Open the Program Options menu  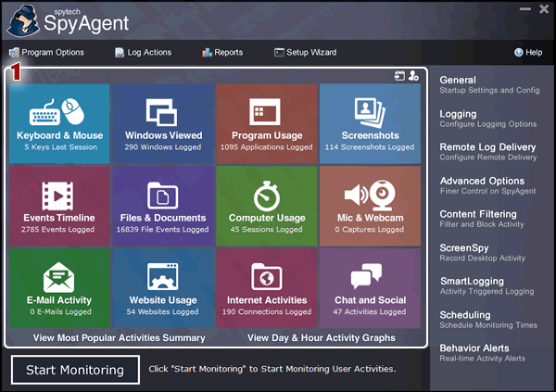point(46,53)
